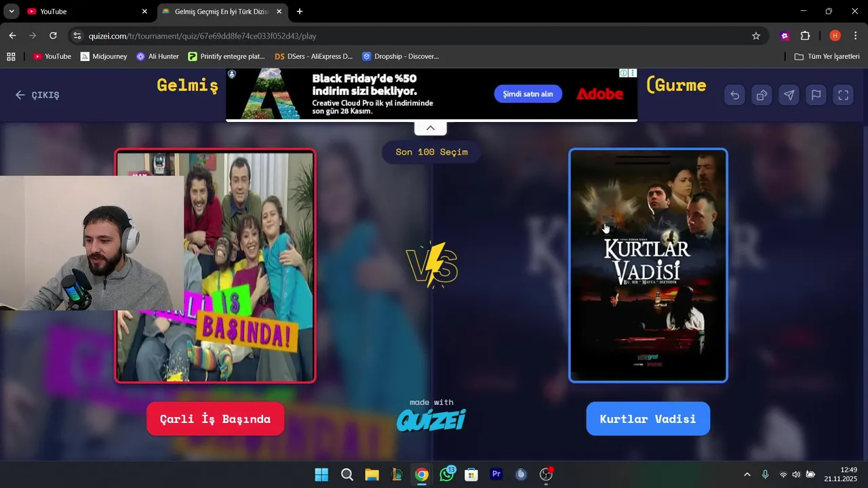Close the YouTube tab

tap(144, 12)
